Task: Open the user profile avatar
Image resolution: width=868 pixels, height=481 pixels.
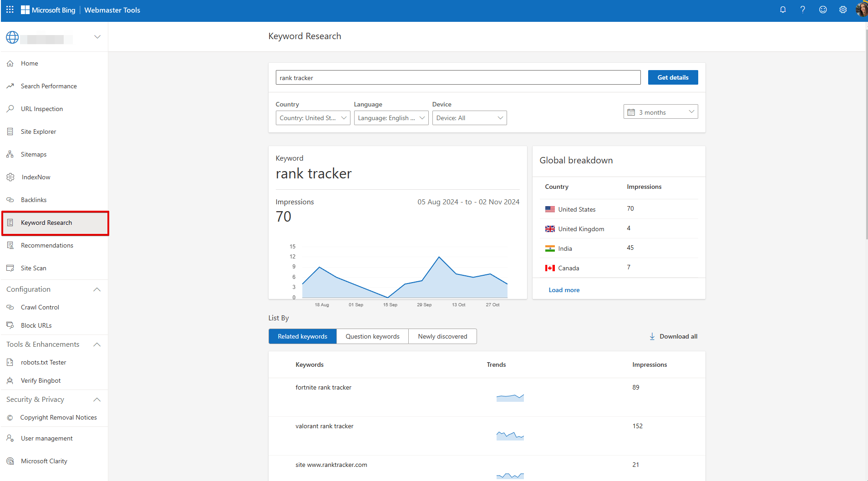Action: click(862, 10)
